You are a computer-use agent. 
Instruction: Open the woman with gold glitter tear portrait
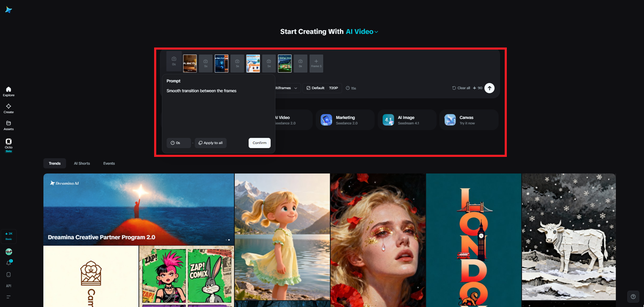[x=378, y=240]
